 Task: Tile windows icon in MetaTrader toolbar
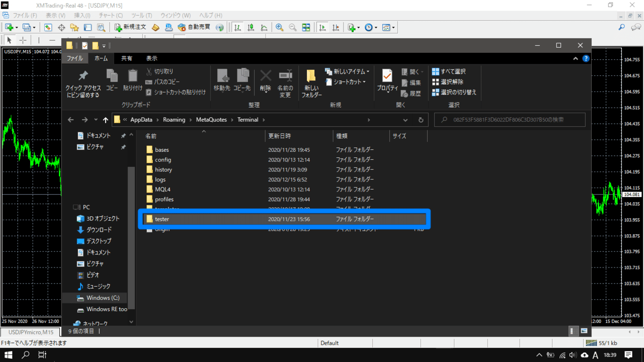coord(306,27)
